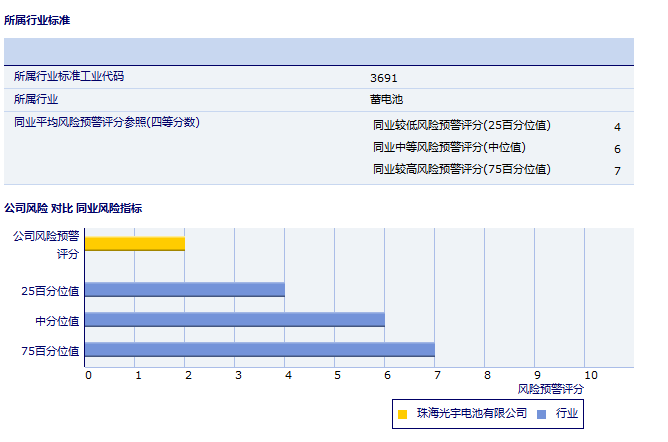The height and width of the screenshot is (442, 668).
Task: Click the blue 75百分位值 bar in chart
Action: click(260, 350)
